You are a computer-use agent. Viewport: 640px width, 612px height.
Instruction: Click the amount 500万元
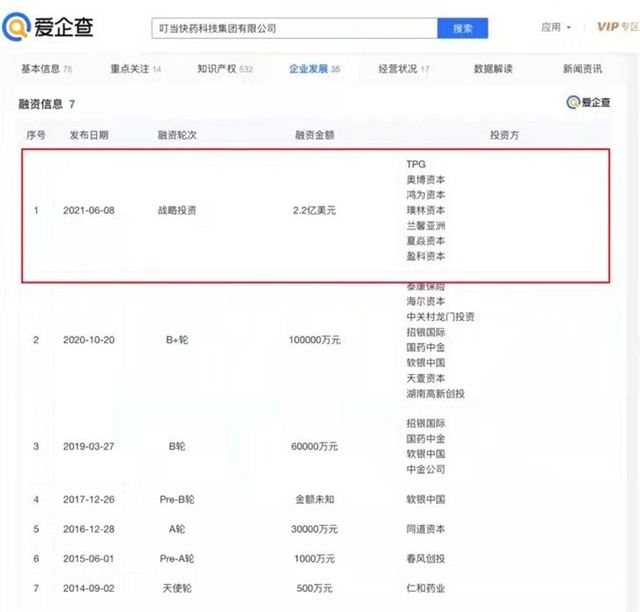click(314, 588)
